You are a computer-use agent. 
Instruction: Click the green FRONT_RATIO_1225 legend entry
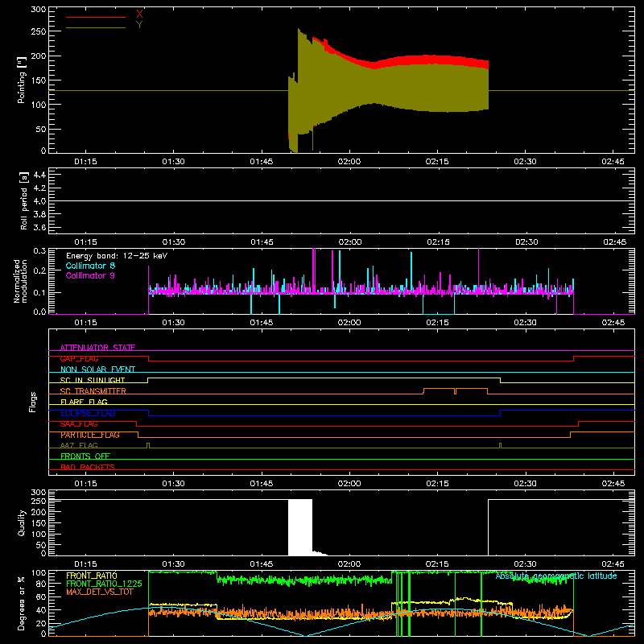[104, 584]
